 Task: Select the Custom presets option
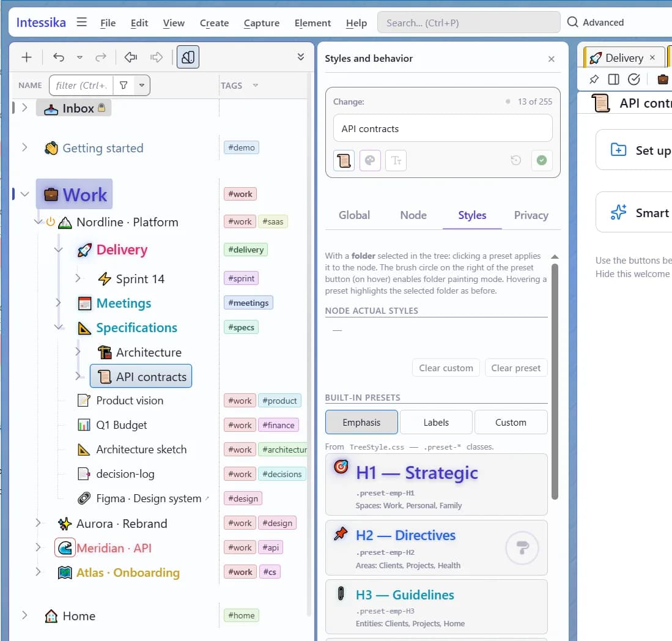pos(511,422)
